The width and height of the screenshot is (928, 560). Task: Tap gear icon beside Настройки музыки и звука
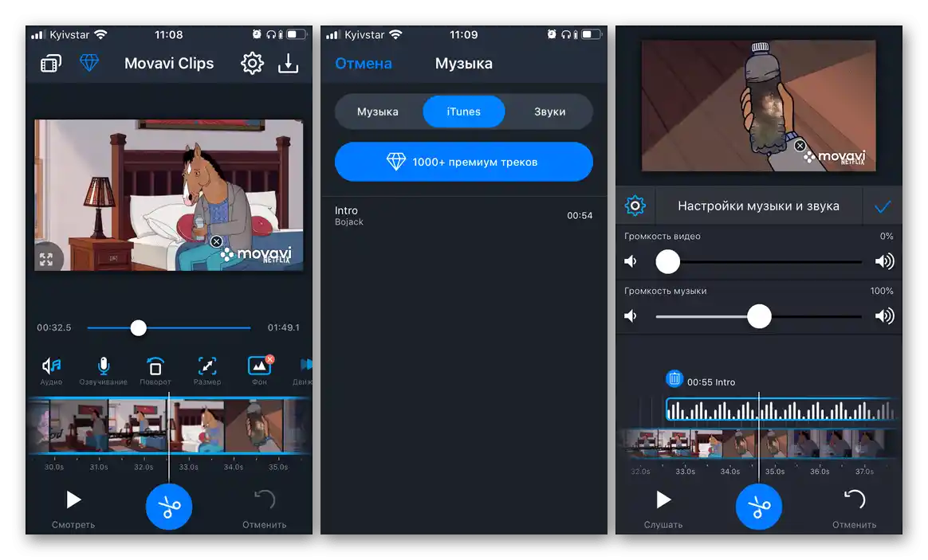(635, 206)
